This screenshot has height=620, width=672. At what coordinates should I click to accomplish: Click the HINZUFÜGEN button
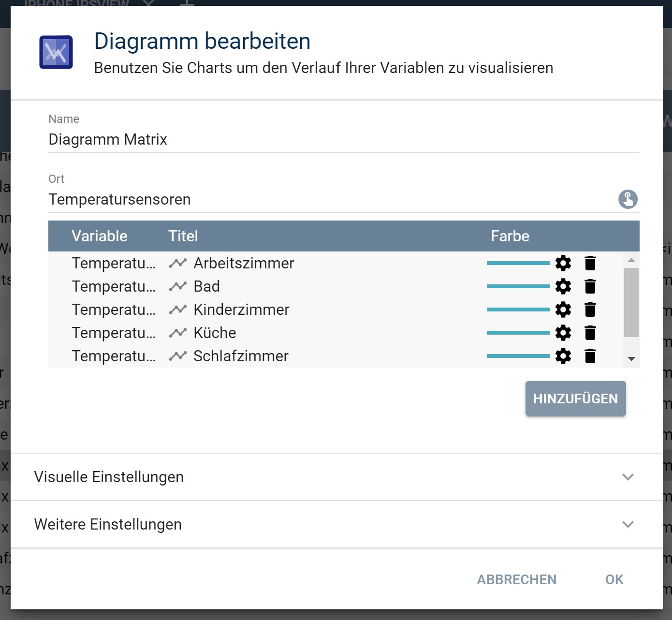[576, 399]
